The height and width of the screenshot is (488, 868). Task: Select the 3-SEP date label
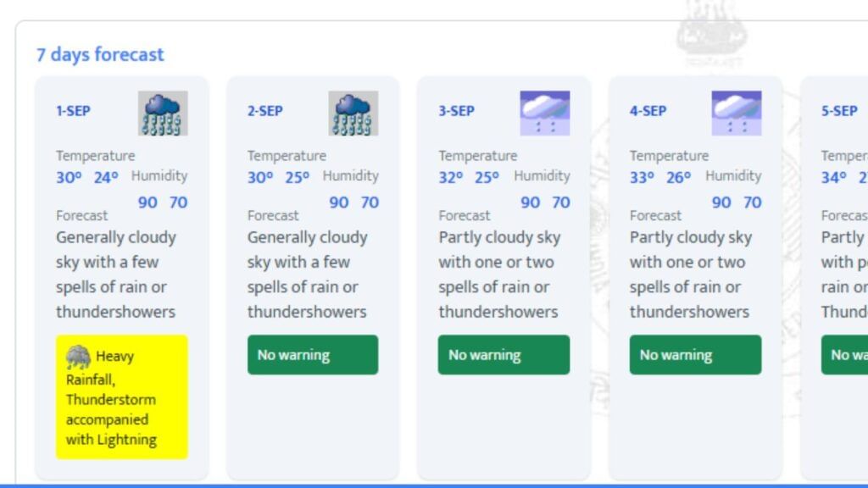click(x=456, y=111)
